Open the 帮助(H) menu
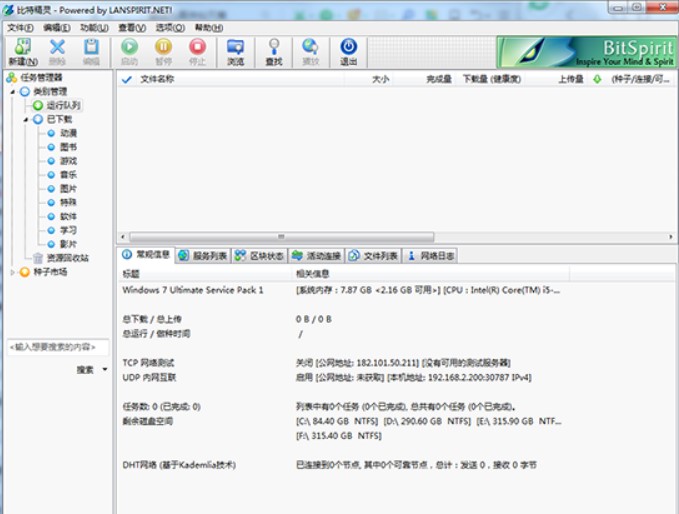 click(209, 28)
